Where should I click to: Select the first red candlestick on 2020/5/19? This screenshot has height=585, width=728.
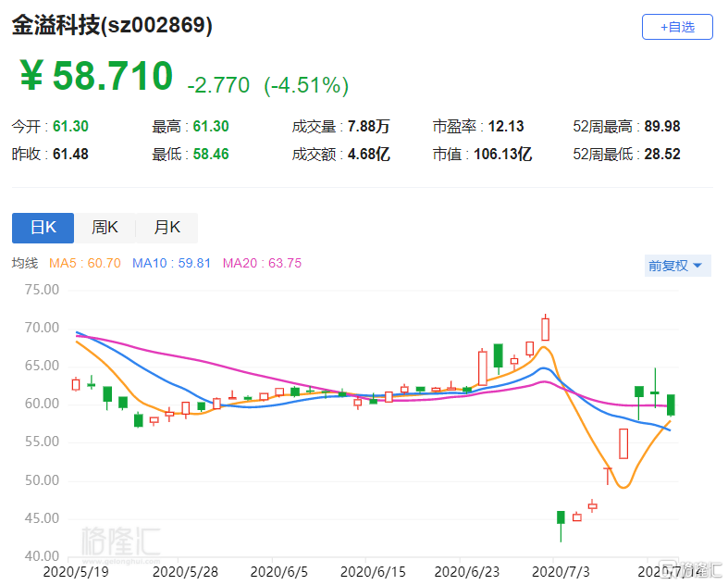(76, 385)
